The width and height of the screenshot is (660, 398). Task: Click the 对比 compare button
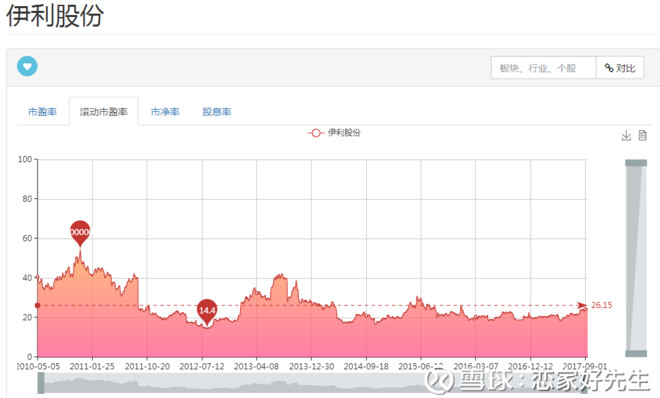coord(620,68)
